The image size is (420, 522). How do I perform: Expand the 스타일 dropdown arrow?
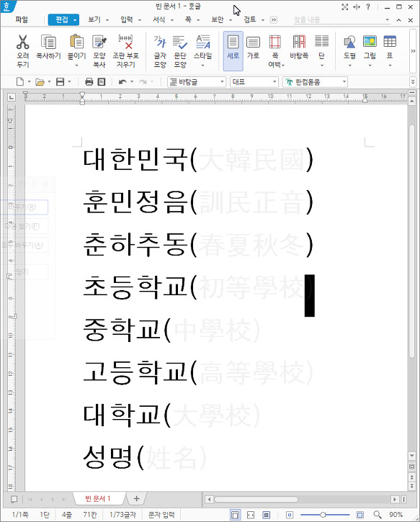click(x=203, y=66)
